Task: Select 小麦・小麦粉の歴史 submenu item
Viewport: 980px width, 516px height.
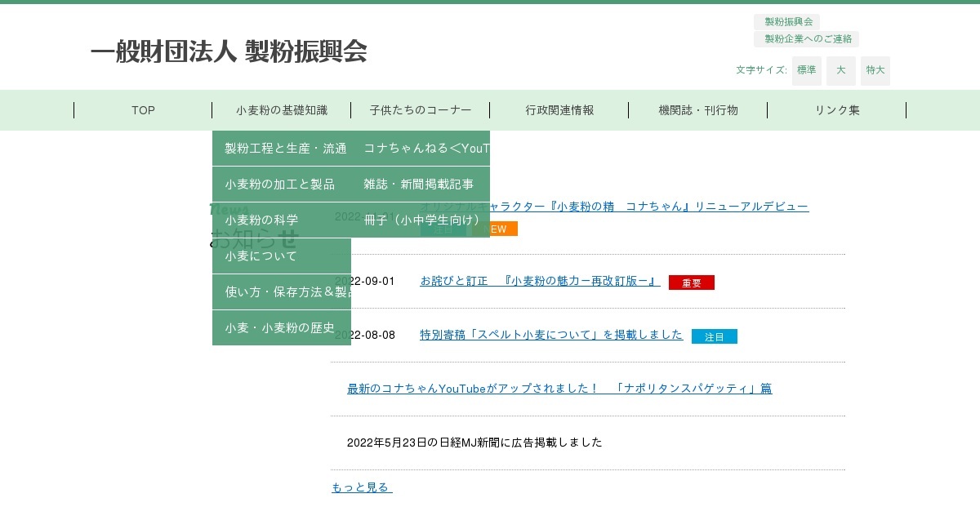Action: [x=282, y=328]
